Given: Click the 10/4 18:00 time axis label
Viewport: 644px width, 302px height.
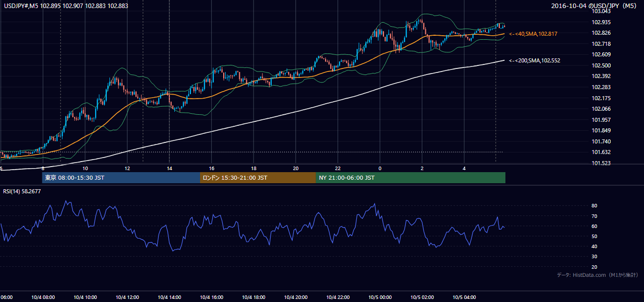Looking at the screenshot, I should coord(253,297).
